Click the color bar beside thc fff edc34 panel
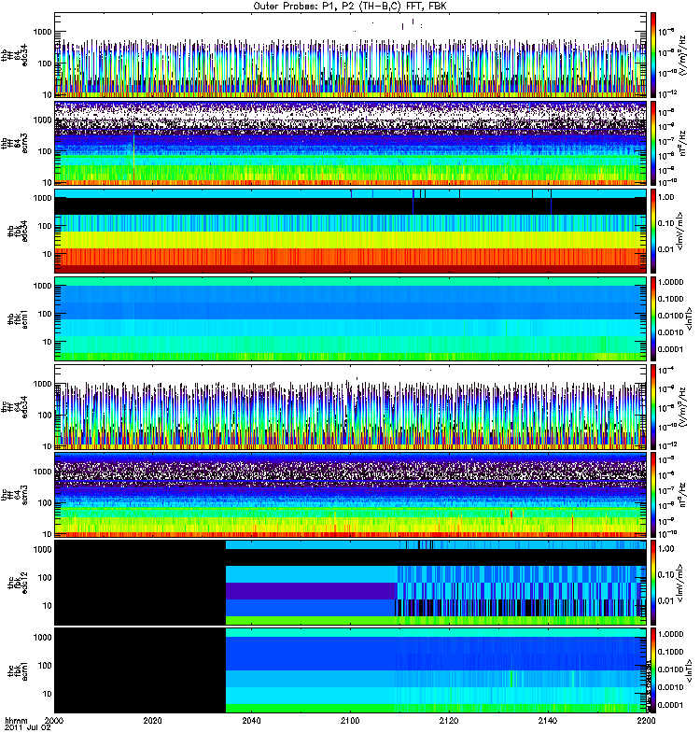This screenshot has height=747, width=700. [x=653, y=407]
